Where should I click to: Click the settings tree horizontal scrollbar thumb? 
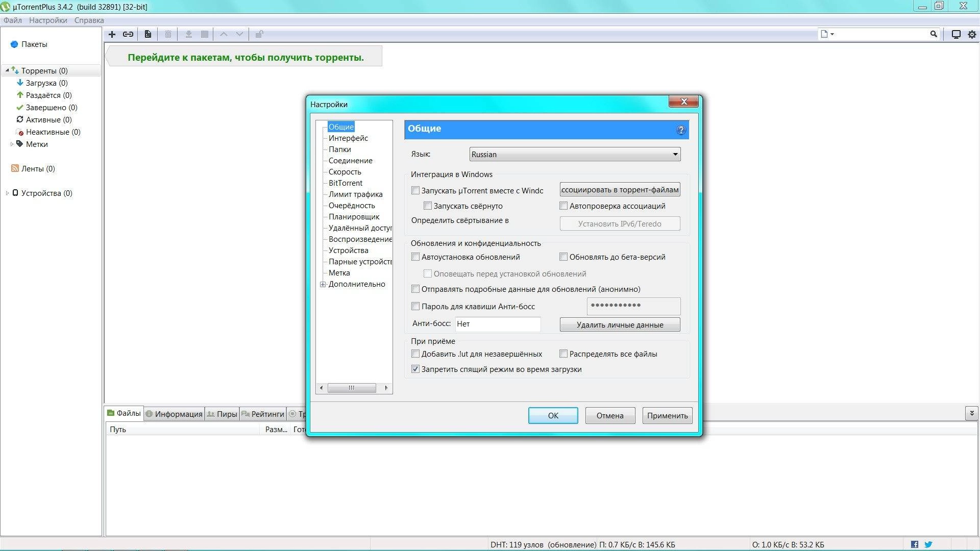[352, 388]
